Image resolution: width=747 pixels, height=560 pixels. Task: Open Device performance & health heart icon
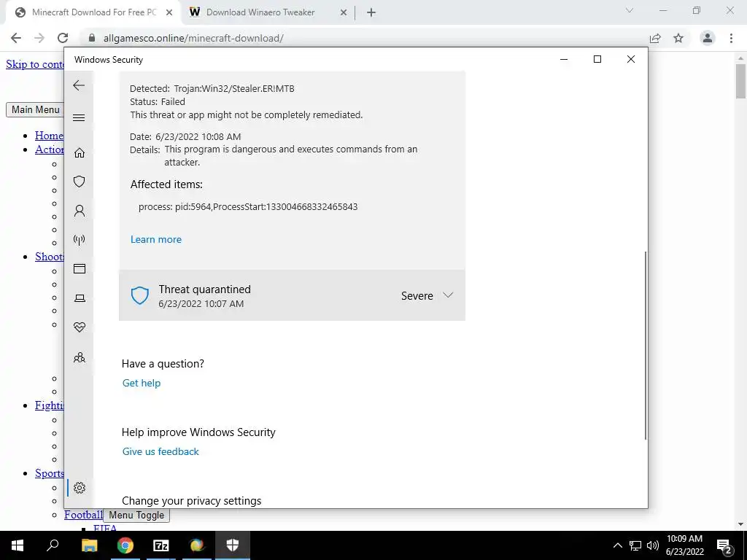pos(79,327)
